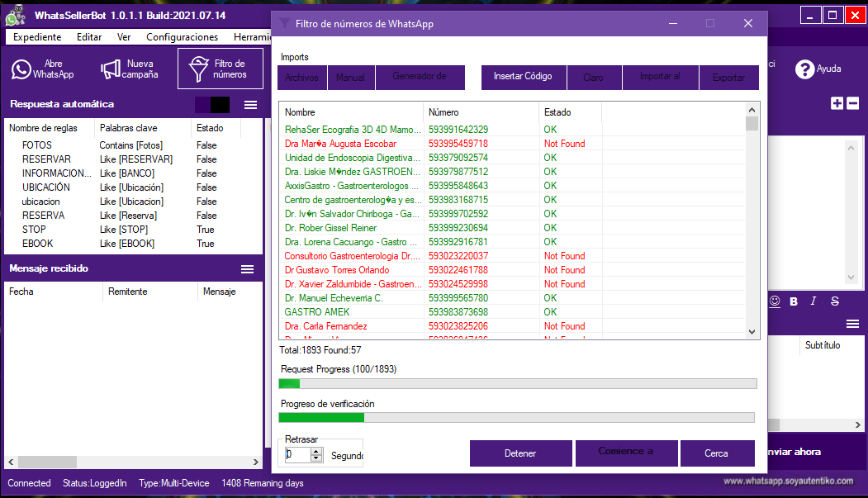Click the plus icon in the main window
This screenshot has width=868, height=498.
[837, 103]
